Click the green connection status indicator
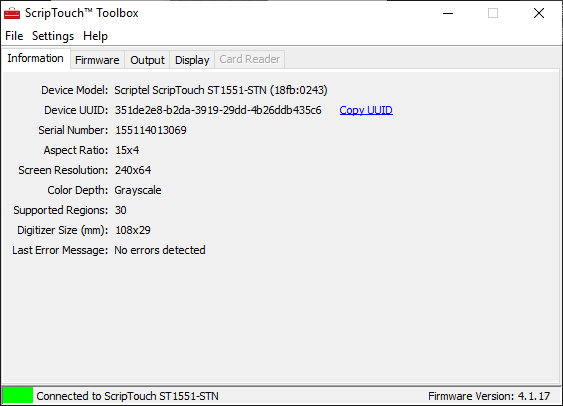 pos(18,395)
